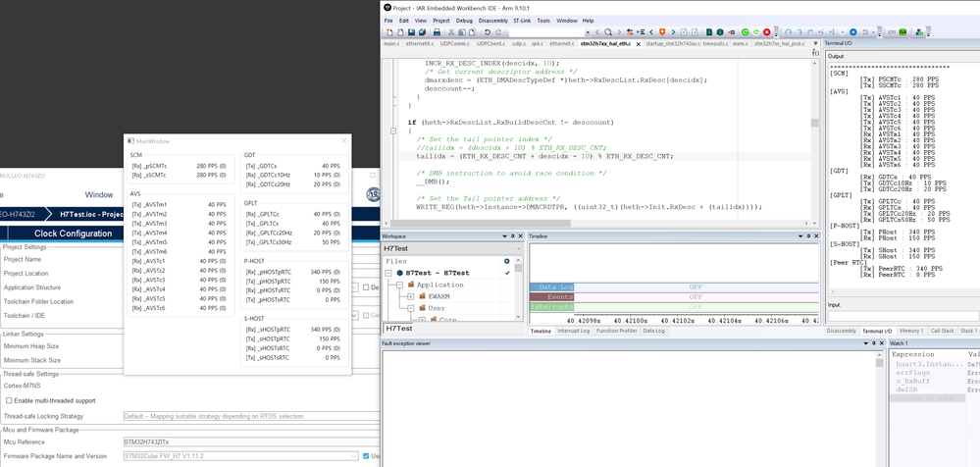This screenshot has width=980, height=467.
Task: Click blue Break (stop execution) icon
Action: pos(853,31)
